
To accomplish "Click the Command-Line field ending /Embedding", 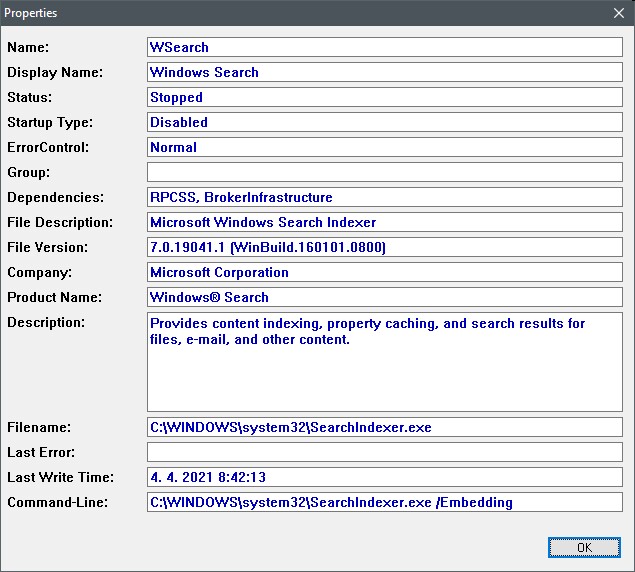I will click(385, 502).
